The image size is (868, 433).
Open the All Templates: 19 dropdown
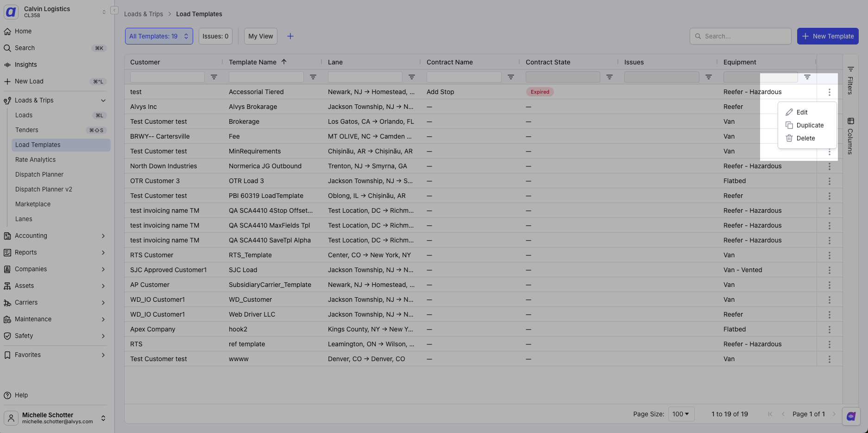(159, 36)
